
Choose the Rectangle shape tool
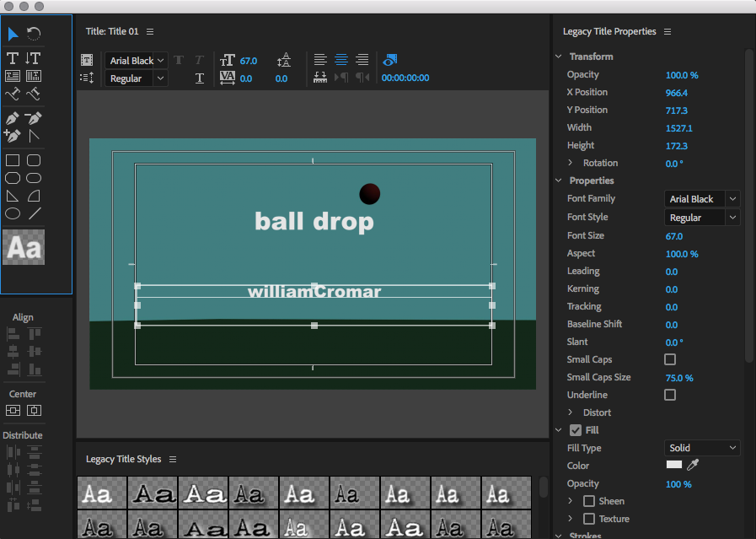click(x=13, y=160)
